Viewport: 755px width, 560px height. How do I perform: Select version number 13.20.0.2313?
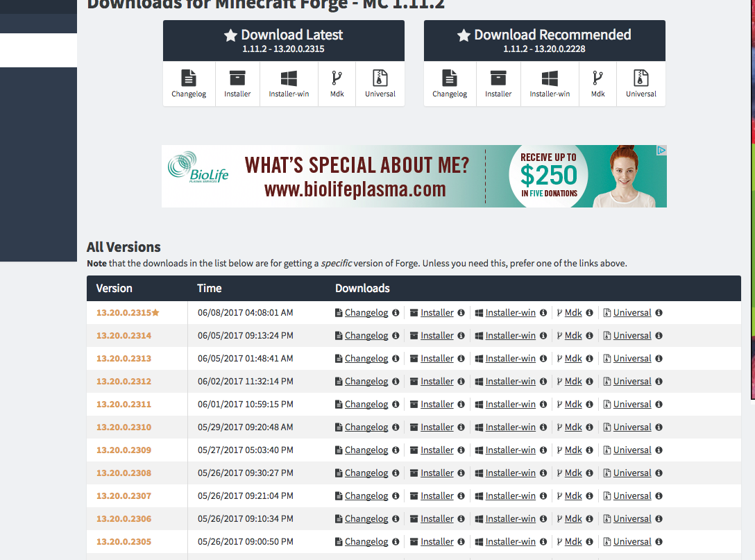click(x=124, y=358)
